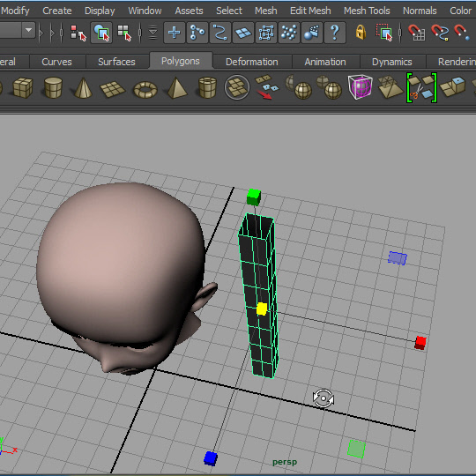Switch to the Dynamics shelf tab
The height and width of the screenshot is (476, 476).
click(392, 62)
